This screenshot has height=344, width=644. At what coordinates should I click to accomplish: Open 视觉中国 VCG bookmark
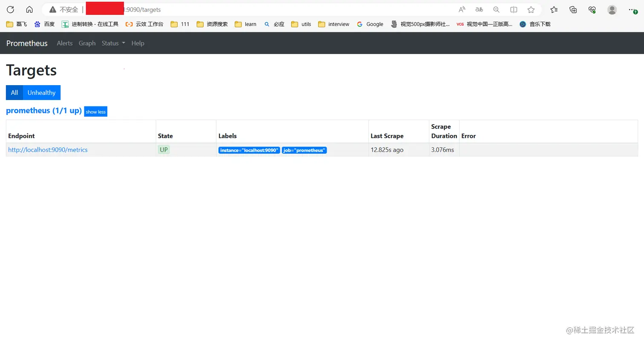(x=484, y=24)
